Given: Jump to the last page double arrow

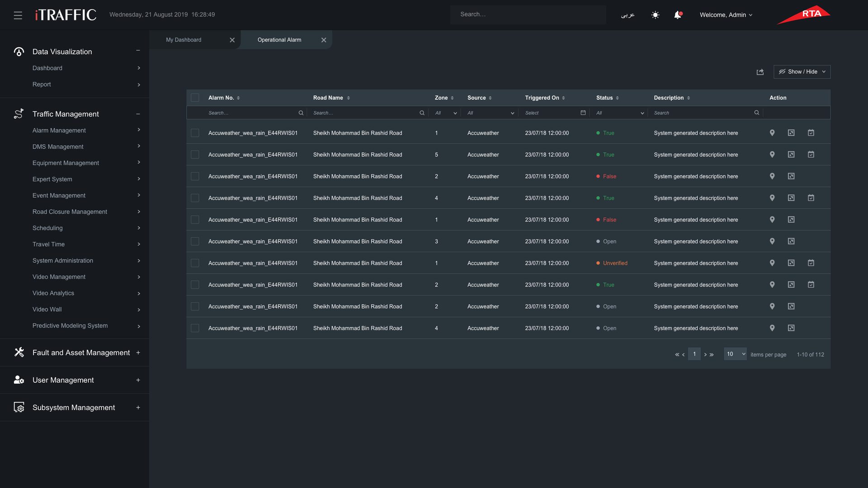Looking at the screenshot, I should [712, 355].
